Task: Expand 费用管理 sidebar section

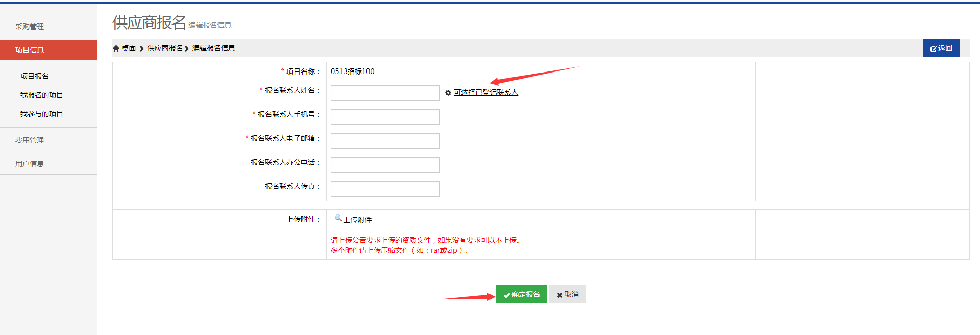Action: tap(30, 140)
